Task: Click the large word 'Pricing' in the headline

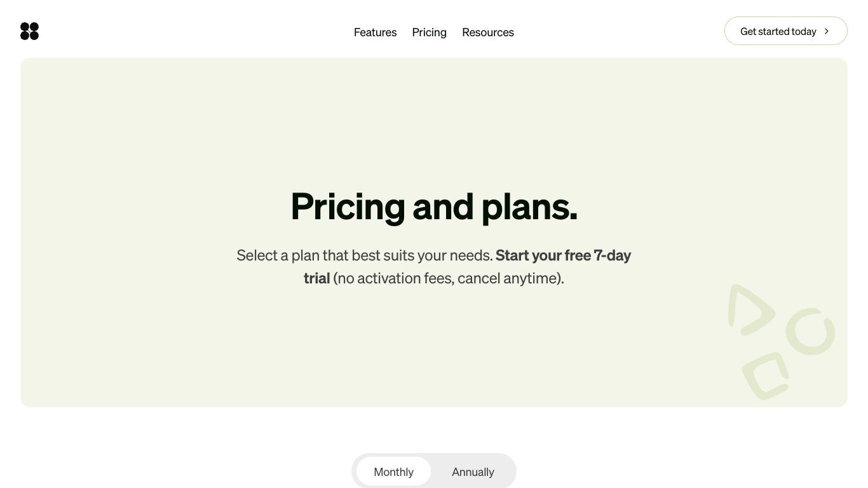Action: (x=348, y=207)
